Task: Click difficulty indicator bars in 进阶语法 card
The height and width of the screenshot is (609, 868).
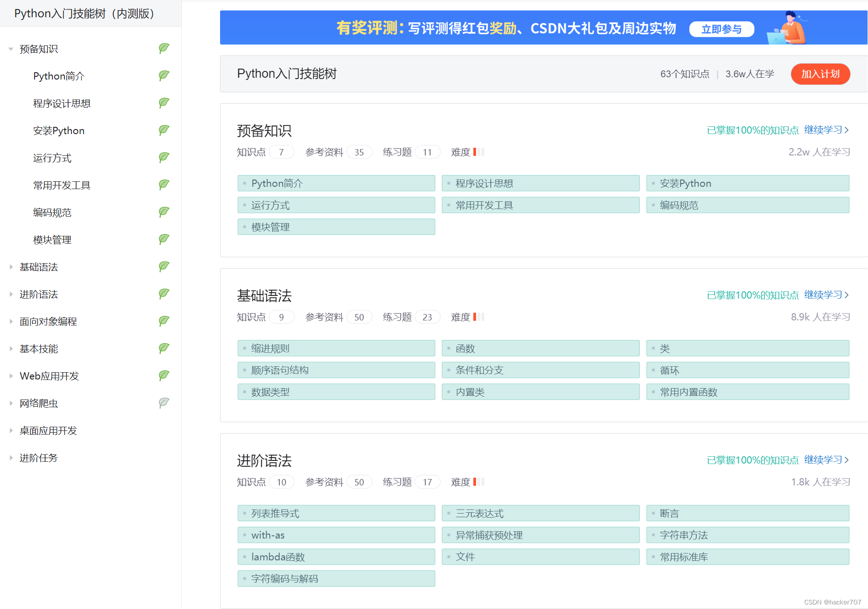Action: [x=479, y=482]
